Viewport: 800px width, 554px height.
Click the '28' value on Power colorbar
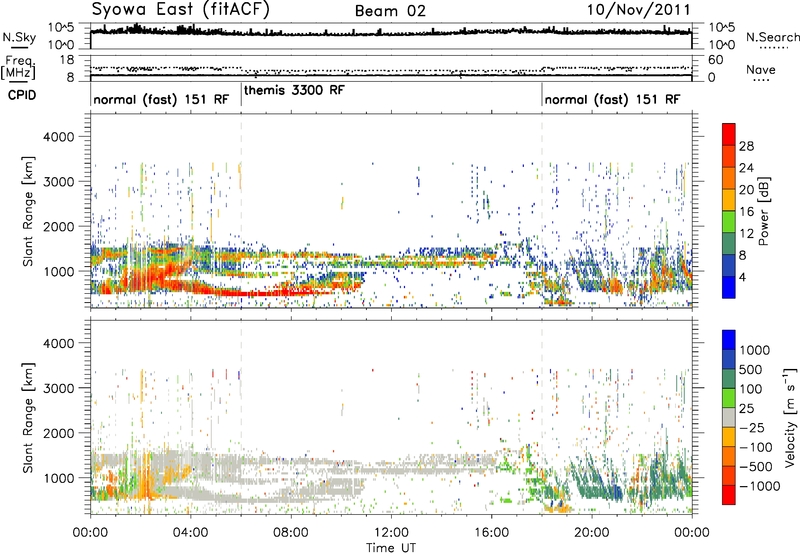pyautogui.click(x=746, y=146)
